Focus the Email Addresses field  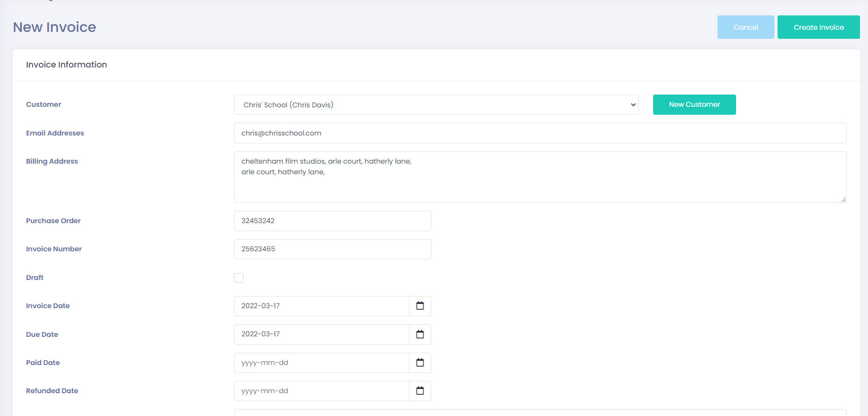point(540,133)
